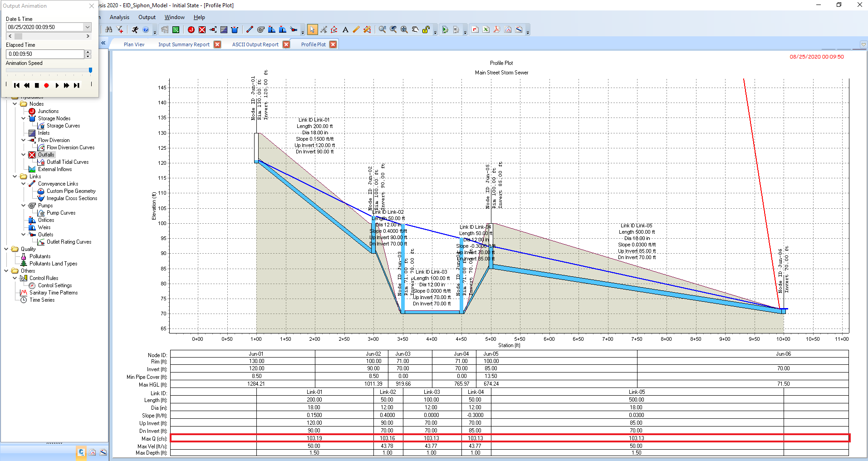
Task: Select the Storage Node tool
Action: click(x=235, y=29)
